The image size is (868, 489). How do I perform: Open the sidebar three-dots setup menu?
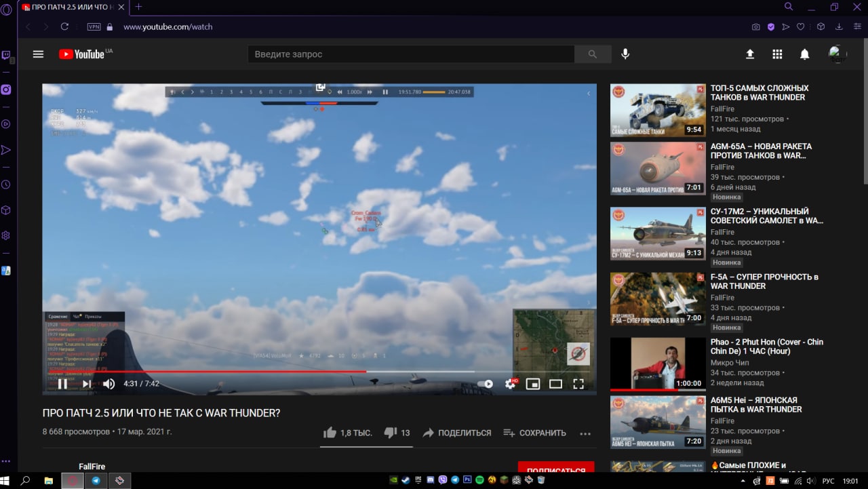pos(6,461)
